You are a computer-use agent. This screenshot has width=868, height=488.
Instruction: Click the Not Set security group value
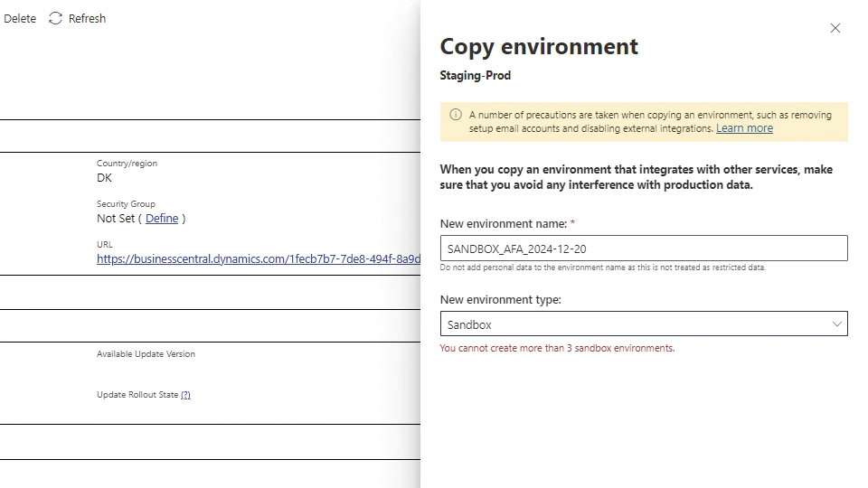tap(115, 218)
